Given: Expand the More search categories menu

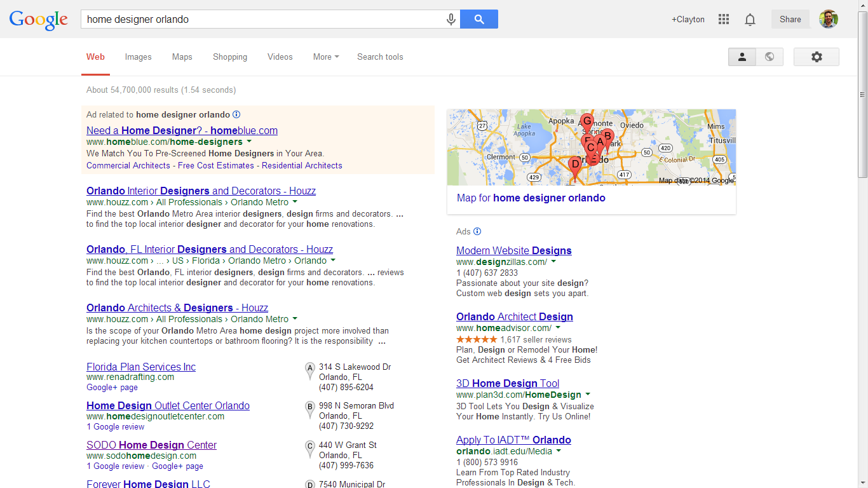Looking at the screenshot, I should [326, 57].
